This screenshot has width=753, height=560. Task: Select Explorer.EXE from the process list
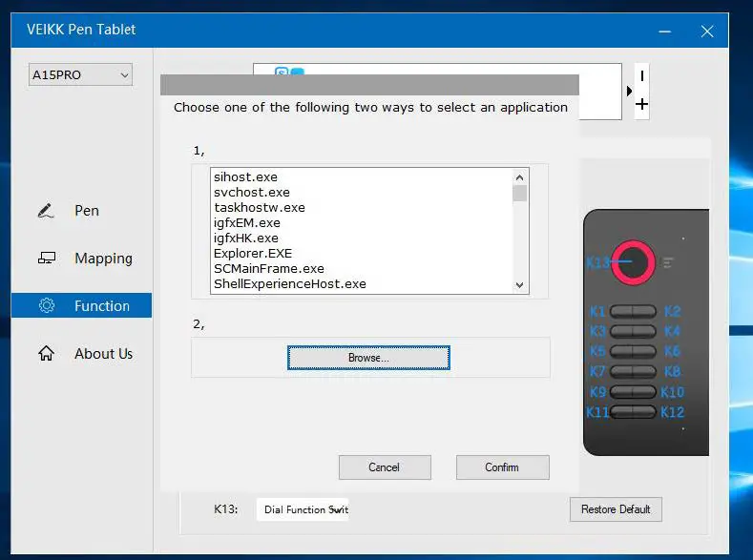click(x=253, y=254)
